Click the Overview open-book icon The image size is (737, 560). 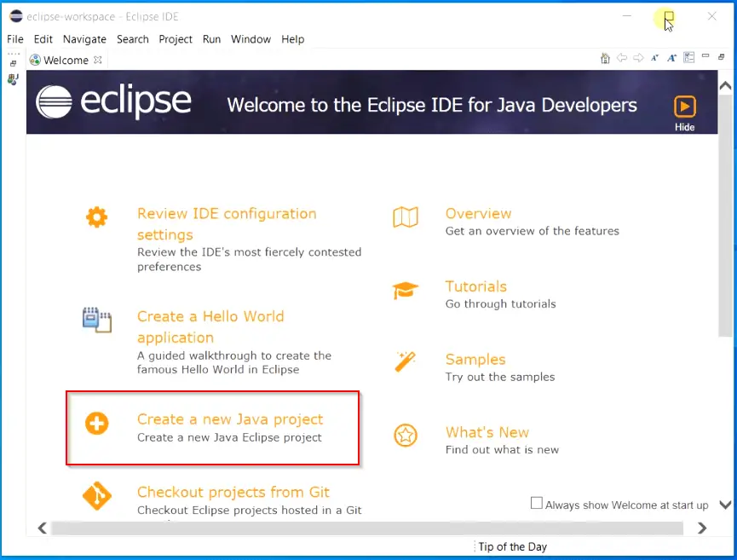tap(406, 217)
